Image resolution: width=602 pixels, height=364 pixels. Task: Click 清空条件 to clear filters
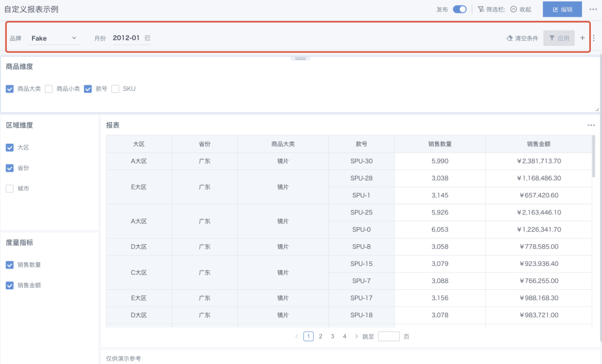pos(522,38)
